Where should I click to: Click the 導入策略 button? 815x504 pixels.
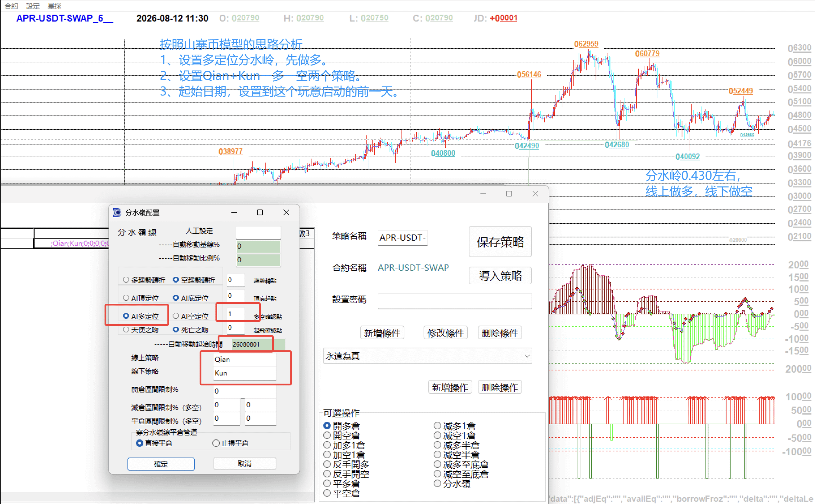[500, 276]
